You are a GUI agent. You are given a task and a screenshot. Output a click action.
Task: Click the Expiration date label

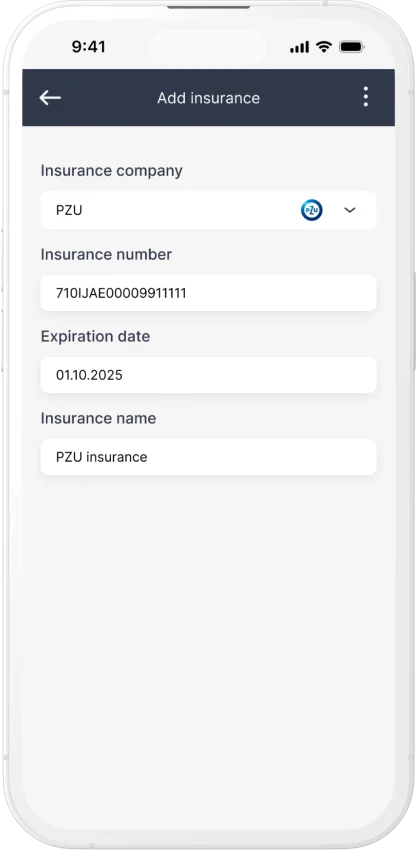point(95,336)
